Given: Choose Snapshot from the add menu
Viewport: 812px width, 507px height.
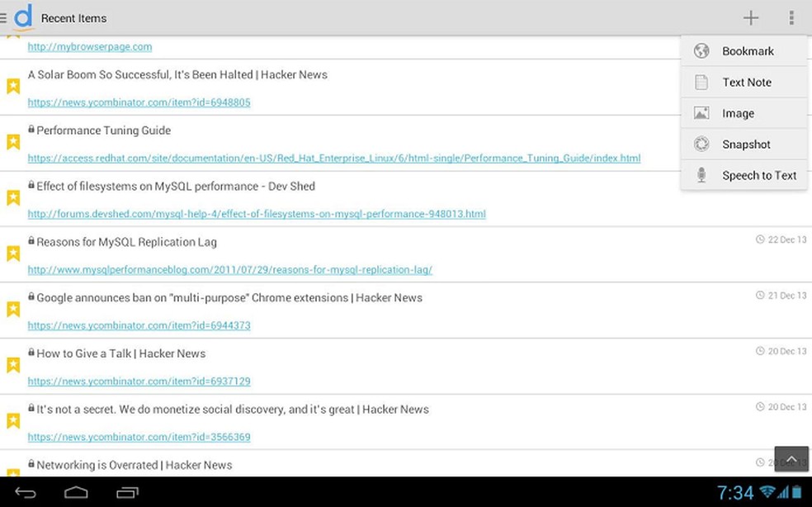Looking at the screenshot, I should 744,145.
